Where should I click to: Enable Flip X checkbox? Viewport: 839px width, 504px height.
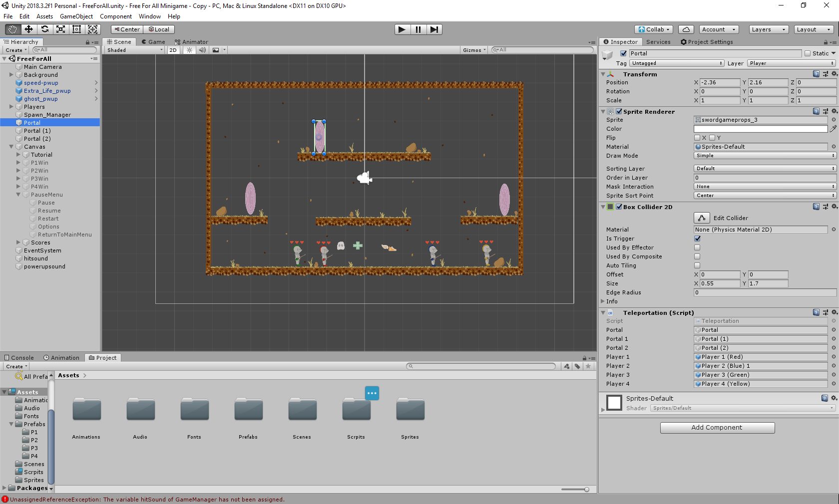point(697,138)
